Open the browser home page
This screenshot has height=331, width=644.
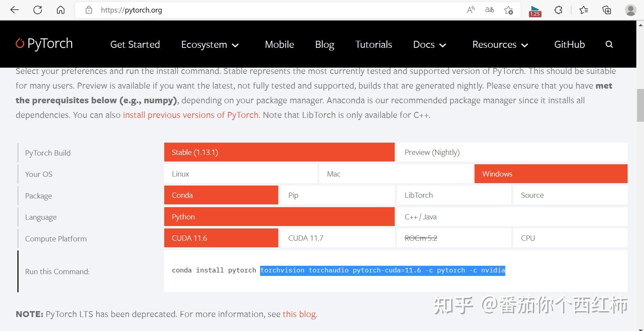[x=60, y=10]
